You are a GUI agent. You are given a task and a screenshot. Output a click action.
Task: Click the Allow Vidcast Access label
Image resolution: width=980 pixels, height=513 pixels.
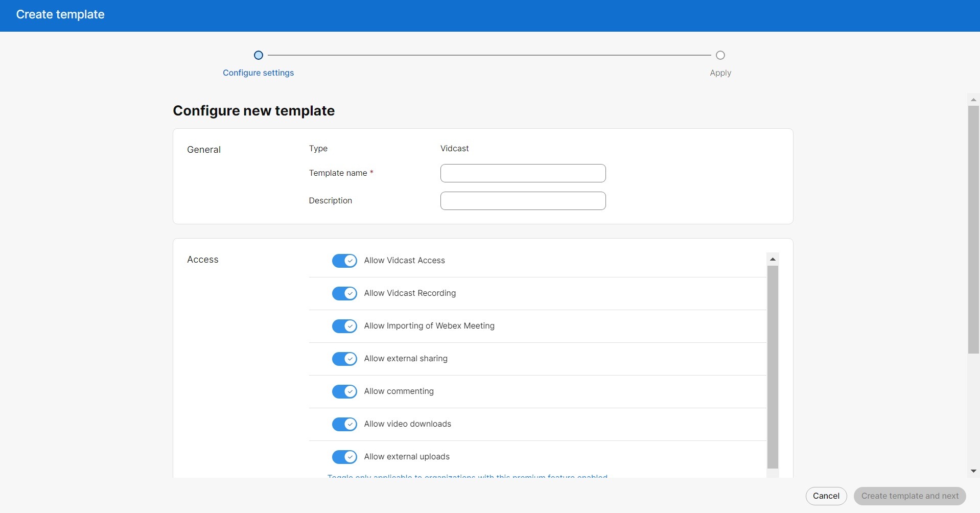(x=404, y=260)
